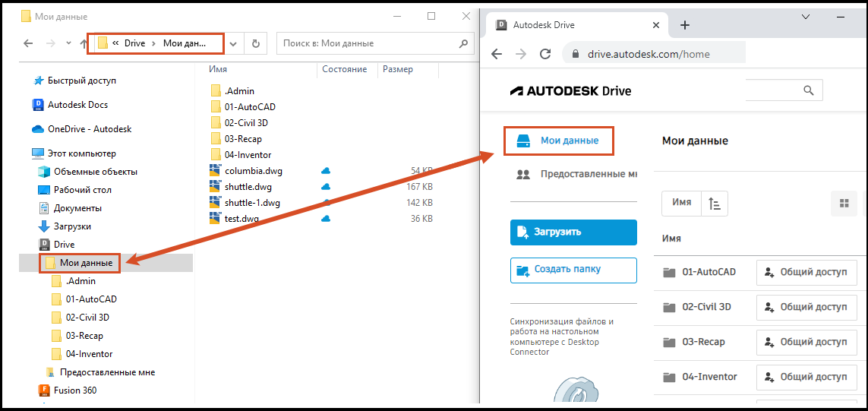Open Предоставленные мне in Drive sidebar
This screenshot has width=868, height=411.
pos(576,175)
